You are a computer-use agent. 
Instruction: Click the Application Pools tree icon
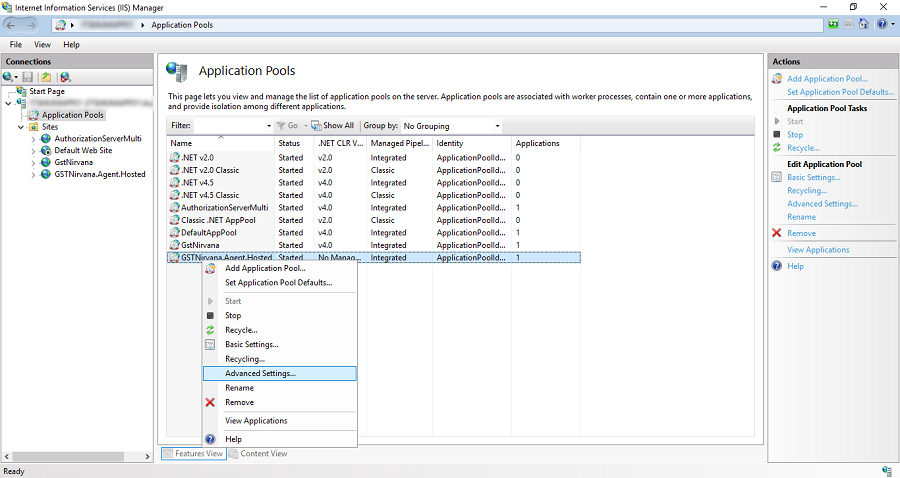pyautogui.click(x=34, y=115)
